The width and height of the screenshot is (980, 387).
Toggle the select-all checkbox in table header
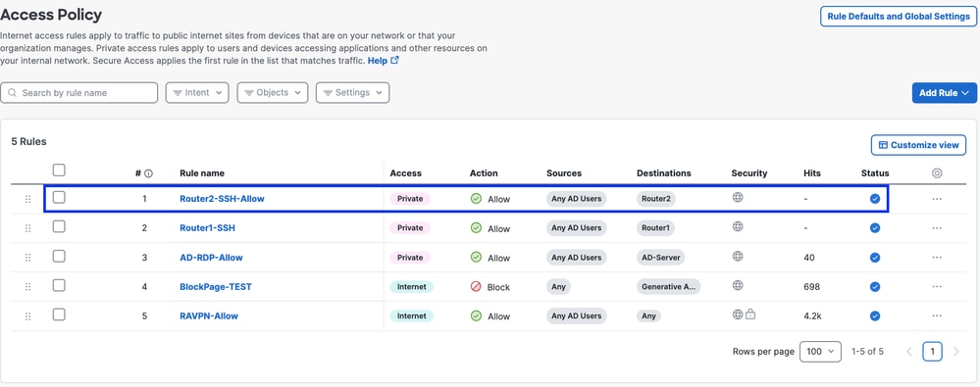point(59,169)
